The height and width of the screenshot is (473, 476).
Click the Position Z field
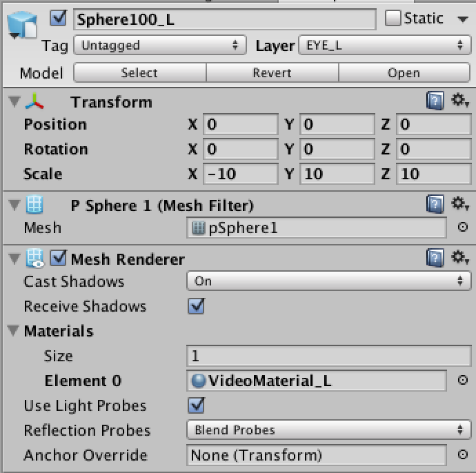(433, 124)
